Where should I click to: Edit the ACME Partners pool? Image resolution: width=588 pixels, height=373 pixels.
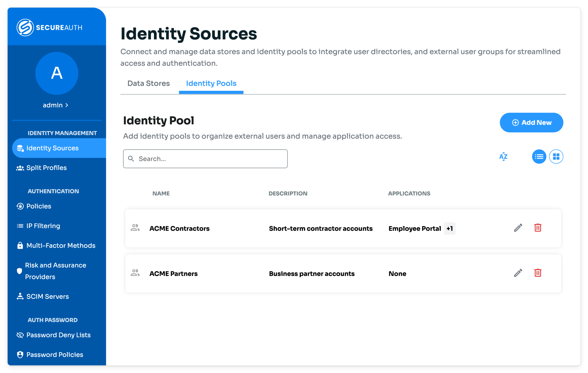coord(518,273)
